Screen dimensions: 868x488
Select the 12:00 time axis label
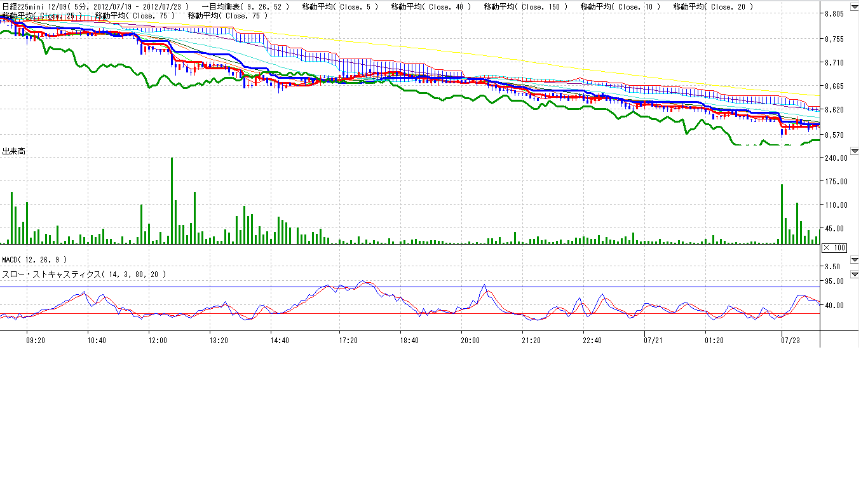[x=157, y=341]
